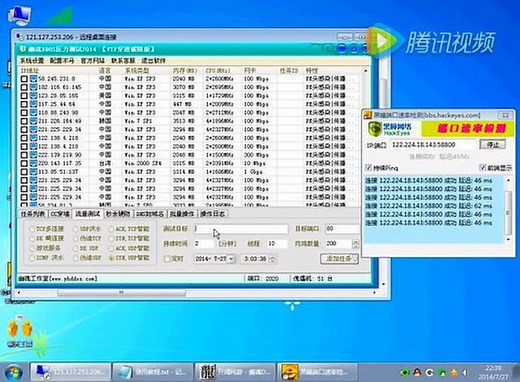Click the QQ penguin tray icon
This screenshot has height=382, width=520.
(x=417, y=372)
